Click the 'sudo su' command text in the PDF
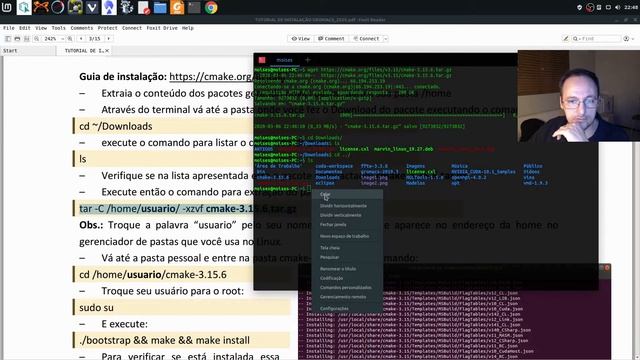The image size is (640, 360). 96,308
